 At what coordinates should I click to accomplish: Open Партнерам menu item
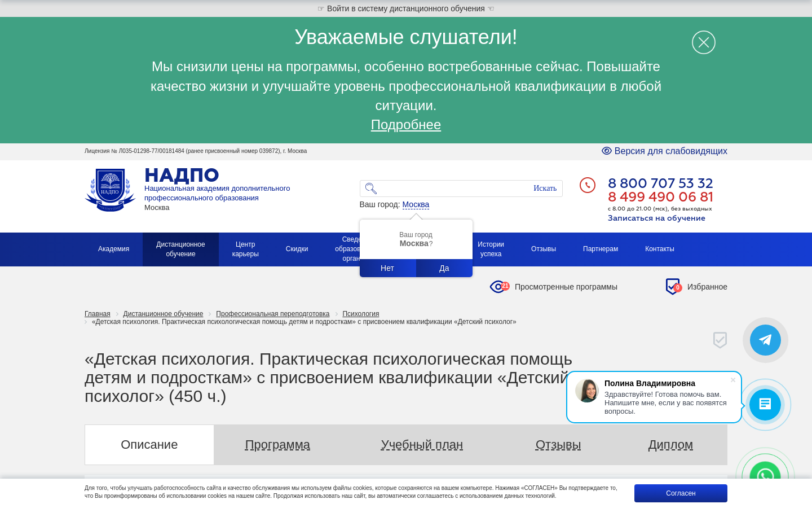[x=601, y=249]
